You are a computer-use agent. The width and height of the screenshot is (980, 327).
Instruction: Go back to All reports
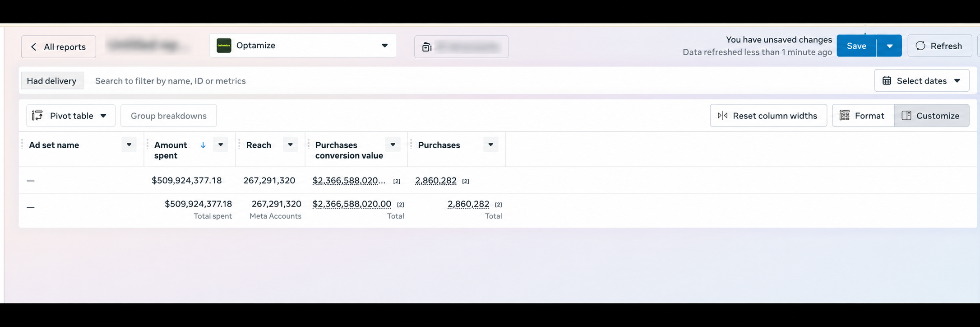point(59,47)
